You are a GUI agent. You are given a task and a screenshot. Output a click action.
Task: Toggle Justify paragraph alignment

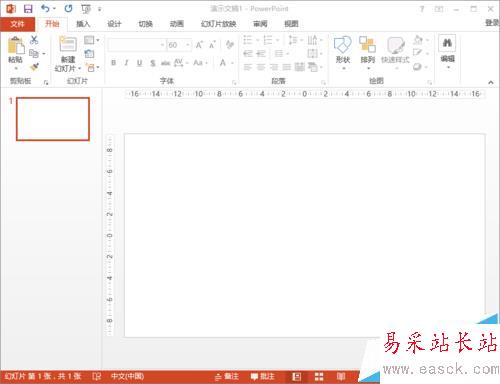click(287, 67)
